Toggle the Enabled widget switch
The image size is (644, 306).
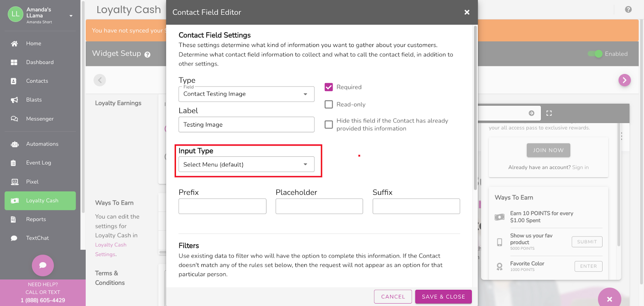click(x=595, y=54)
